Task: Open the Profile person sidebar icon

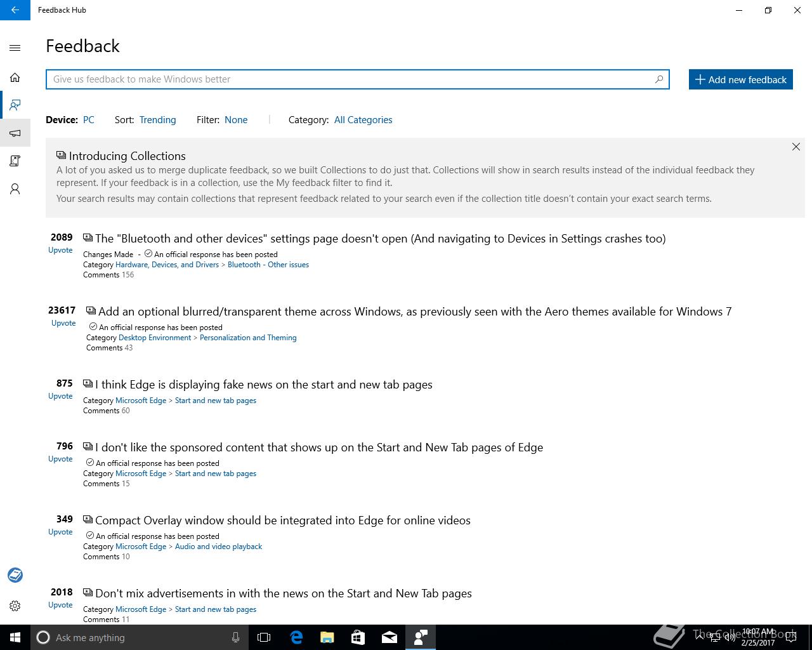Action: pos(15,189)
